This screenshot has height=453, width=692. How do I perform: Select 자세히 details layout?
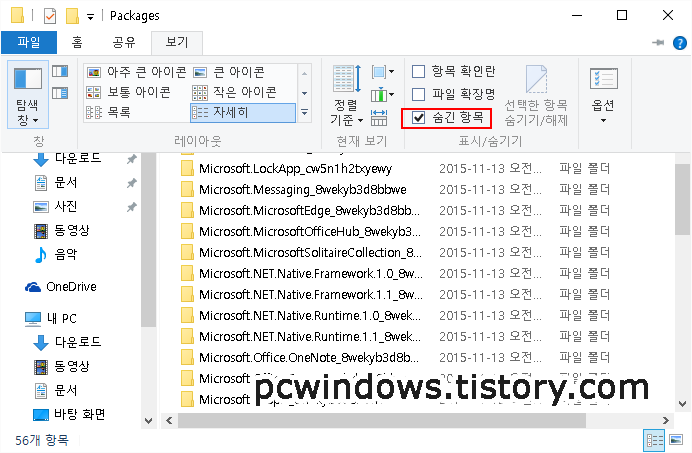(243, 113)
